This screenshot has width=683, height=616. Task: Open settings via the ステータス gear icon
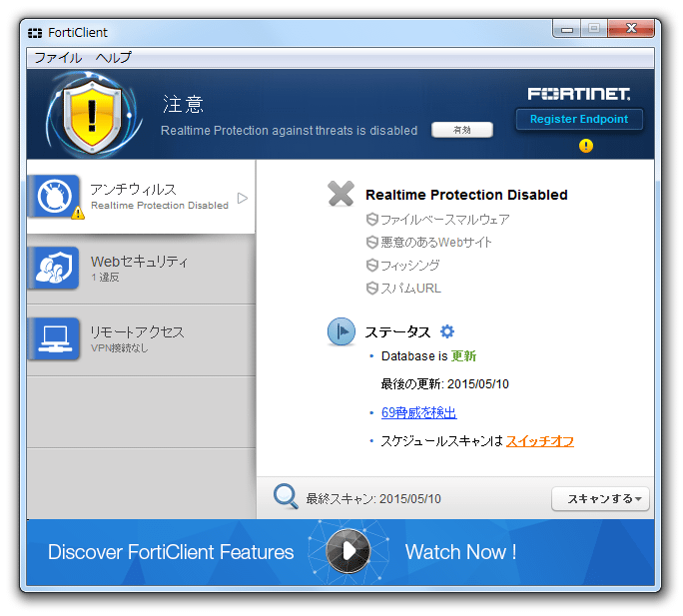coord(447,331)
